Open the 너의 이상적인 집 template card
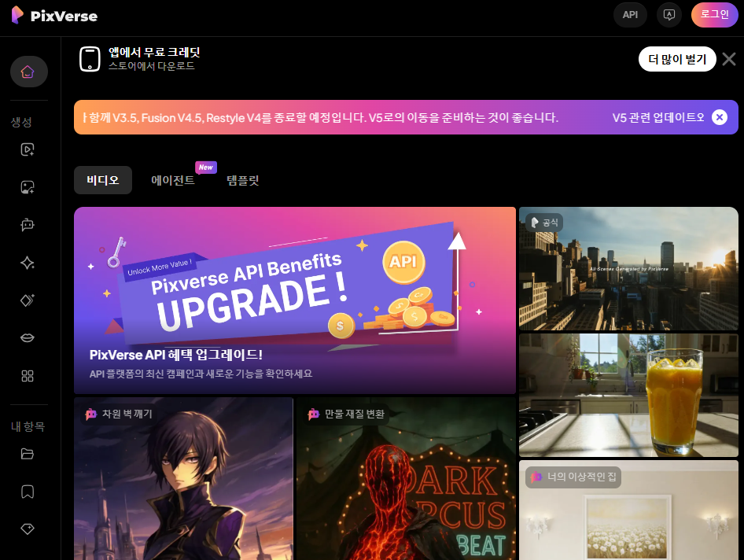Image resolution: width=744 pixels, height=560 pixels. pyautogui.click(x=628, y=510)
